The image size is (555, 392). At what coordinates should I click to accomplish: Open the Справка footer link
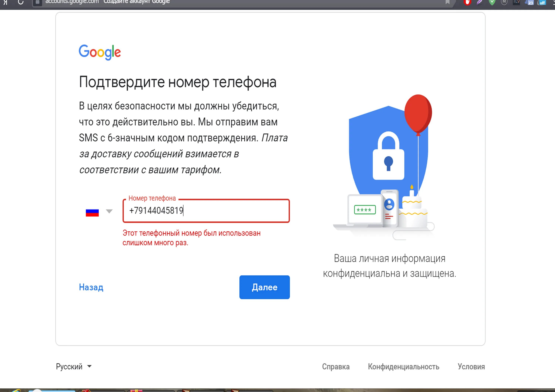tap(336, 367)
